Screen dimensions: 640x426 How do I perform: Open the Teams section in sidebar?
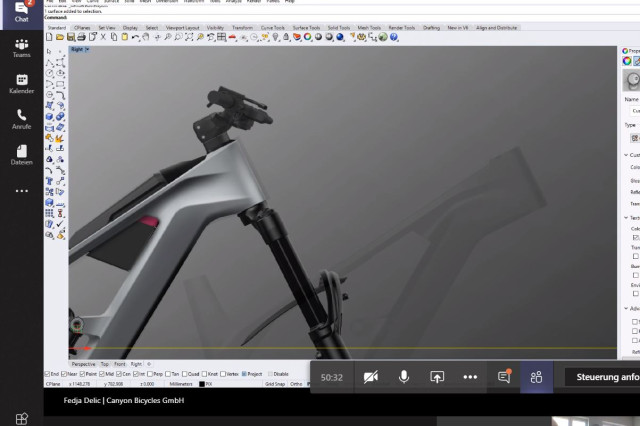[21, 48]
